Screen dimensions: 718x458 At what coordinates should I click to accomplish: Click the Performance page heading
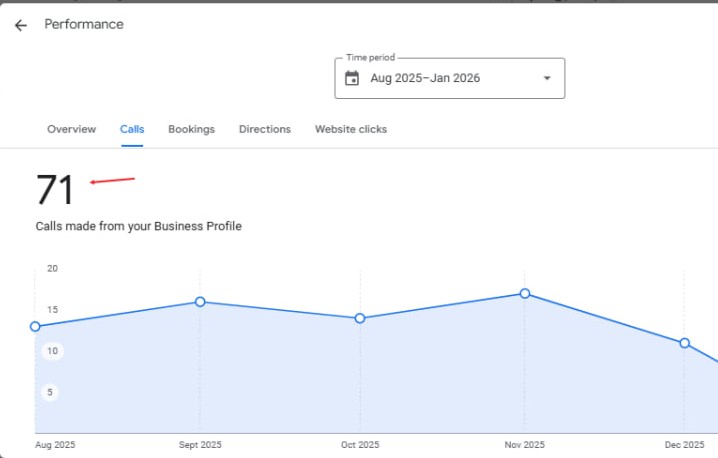point(84,24)
